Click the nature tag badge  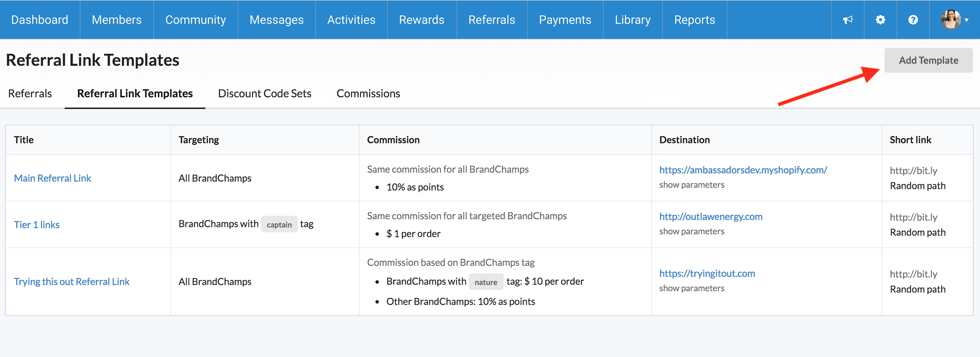(x=486, y=282)
